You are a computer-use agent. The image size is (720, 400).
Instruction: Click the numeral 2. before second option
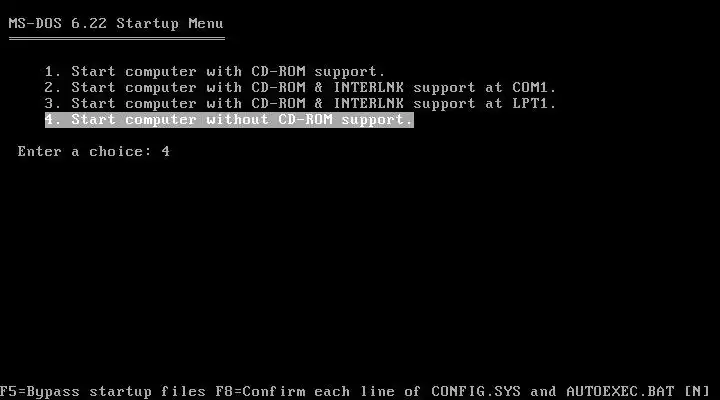pos(53,88)
